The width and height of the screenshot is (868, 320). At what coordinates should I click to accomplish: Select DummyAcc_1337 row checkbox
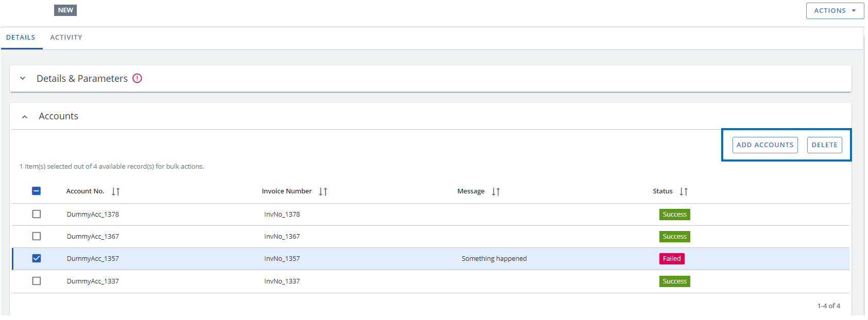pos(37,281)
